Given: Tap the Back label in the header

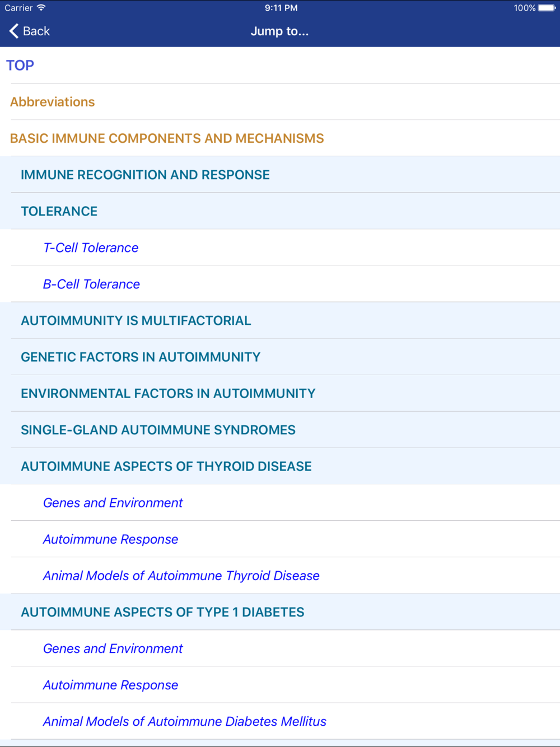Looking at the screenshot, I should 36,31.
